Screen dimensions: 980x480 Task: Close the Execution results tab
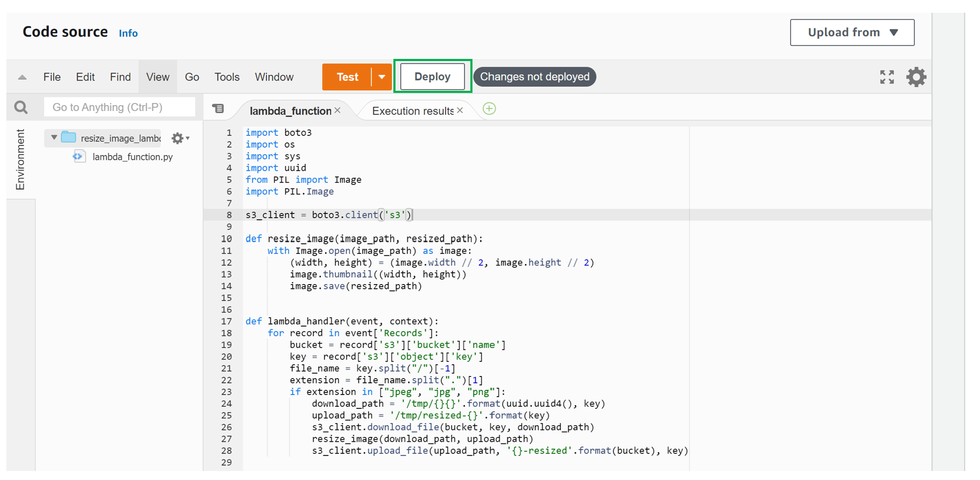[x=460, y=110]
